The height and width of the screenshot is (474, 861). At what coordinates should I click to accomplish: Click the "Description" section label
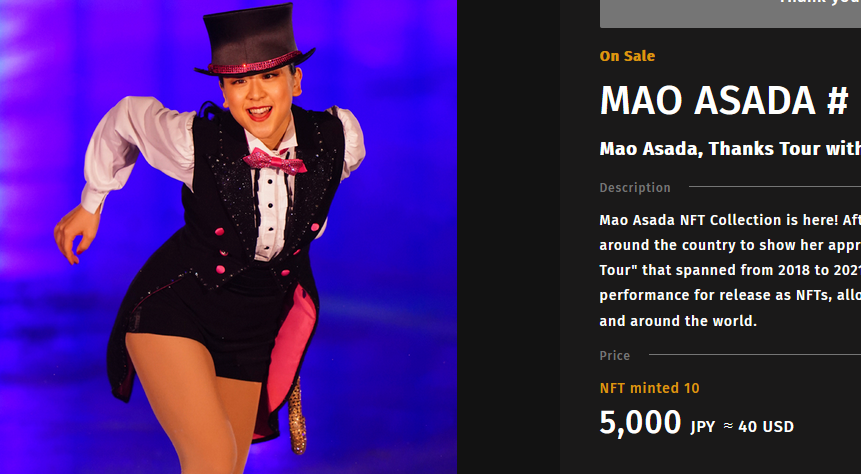(x=635, y=188)
